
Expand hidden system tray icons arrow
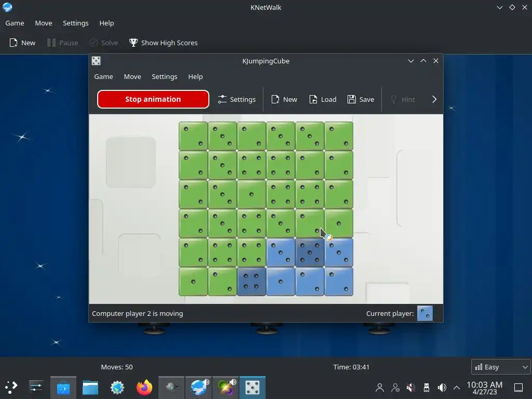pos(457,388)
